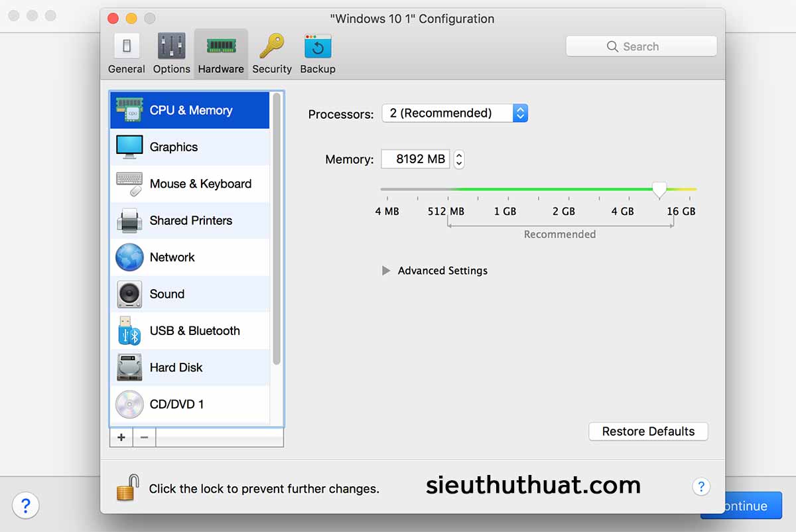This screenshot has width=796, height=532.
Task: Select the Hardware memory-chip icon
Action: tap(221, 46)
